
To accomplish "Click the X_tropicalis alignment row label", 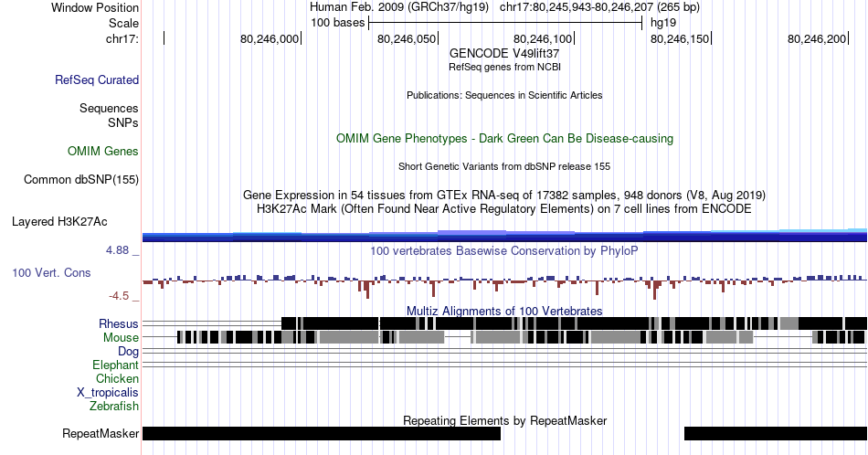I will (x=108, y=393).
